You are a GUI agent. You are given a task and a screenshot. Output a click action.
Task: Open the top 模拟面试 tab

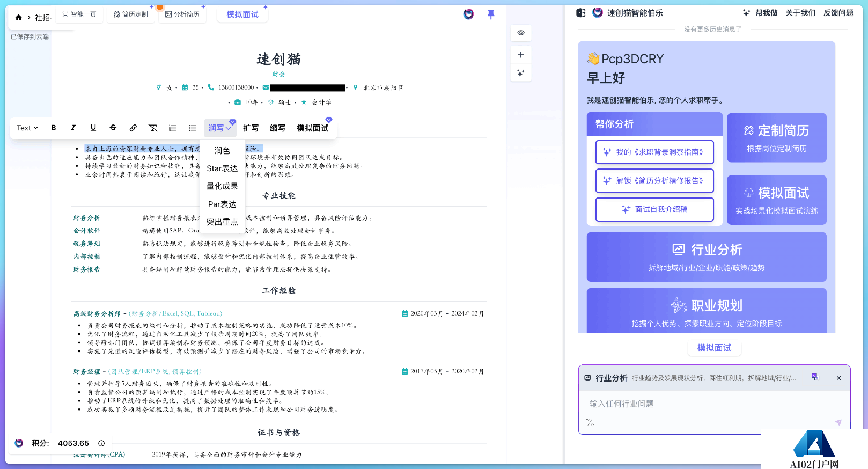(242, 14)
